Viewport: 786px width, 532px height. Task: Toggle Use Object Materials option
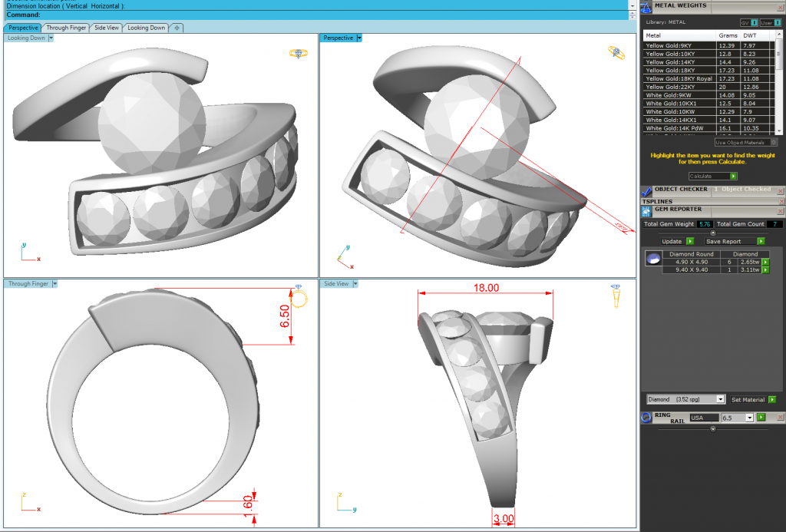[774, 142]
